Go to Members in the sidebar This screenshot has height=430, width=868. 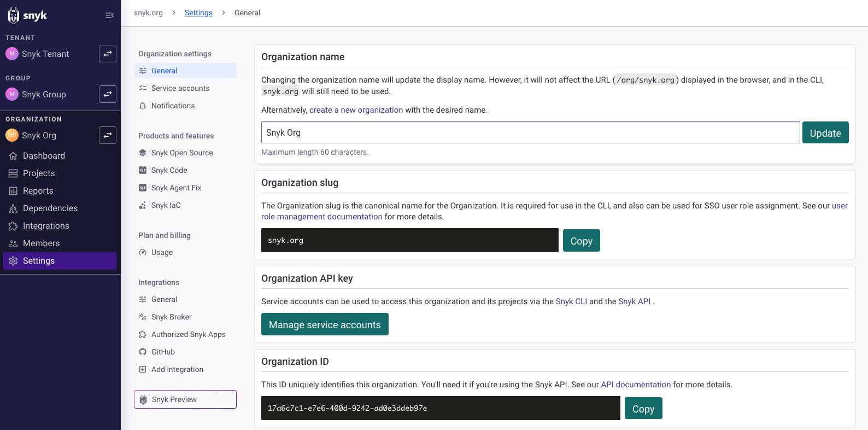(41, 243)
